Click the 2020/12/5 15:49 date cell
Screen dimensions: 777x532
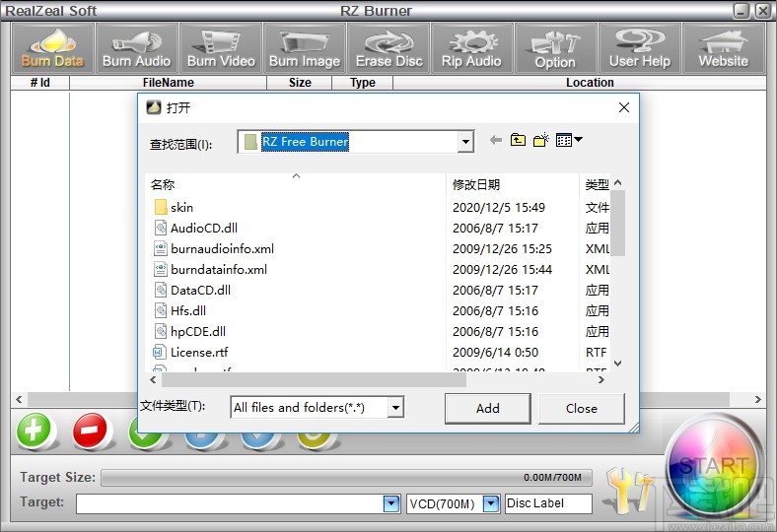tap(499, 207)
